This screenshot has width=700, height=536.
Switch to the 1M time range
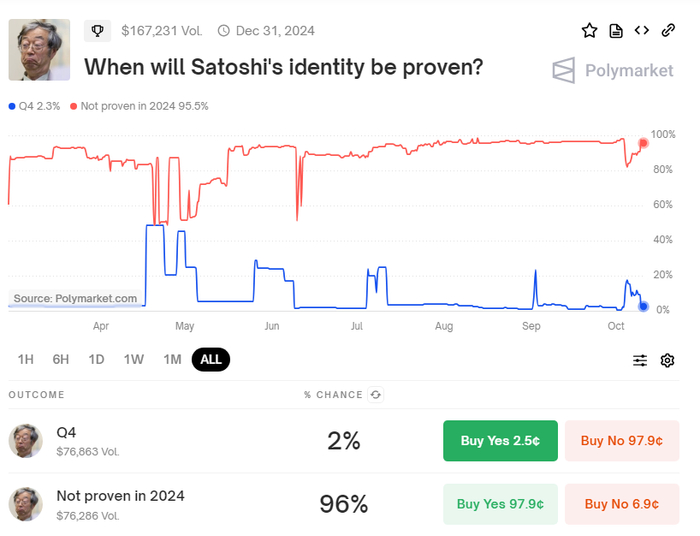tap(172, 360)
